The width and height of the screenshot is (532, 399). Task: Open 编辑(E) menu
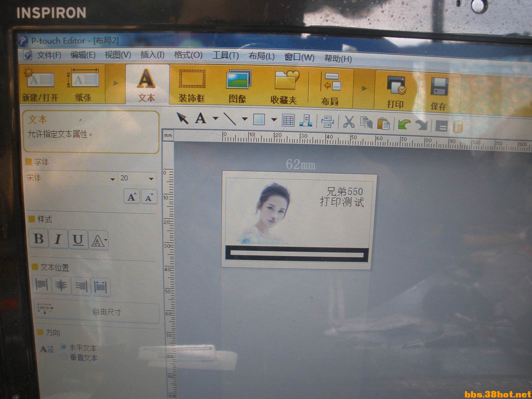[83, 55]
